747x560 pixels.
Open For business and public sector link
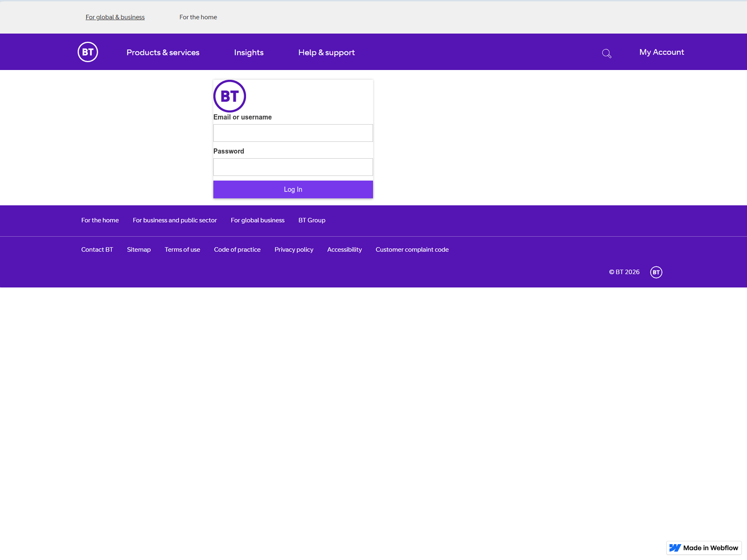(x=175, y=220)
